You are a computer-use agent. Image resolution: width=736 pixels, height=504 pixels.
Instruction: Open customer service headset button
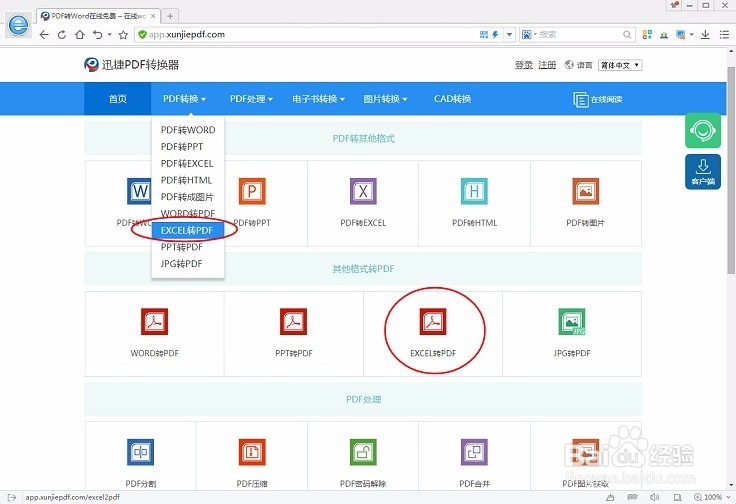click(703, 130)
